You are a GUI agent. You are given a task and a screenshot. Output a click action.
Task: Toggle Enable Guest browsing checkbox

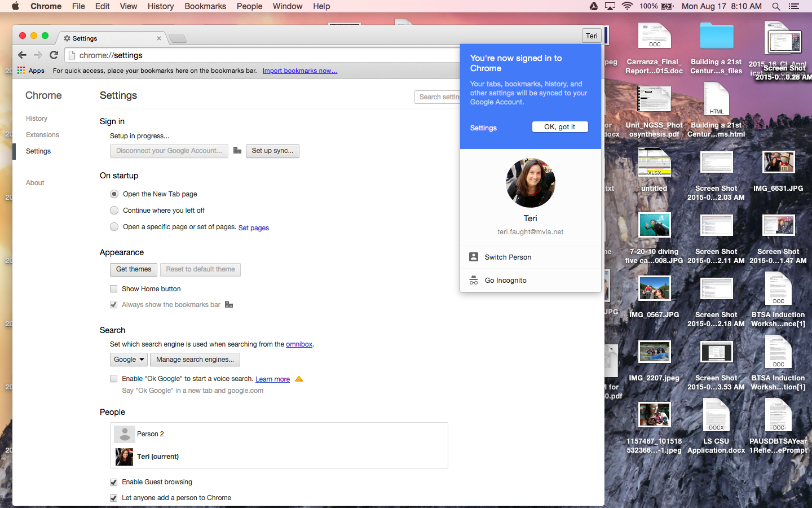[x=114, y=482]
